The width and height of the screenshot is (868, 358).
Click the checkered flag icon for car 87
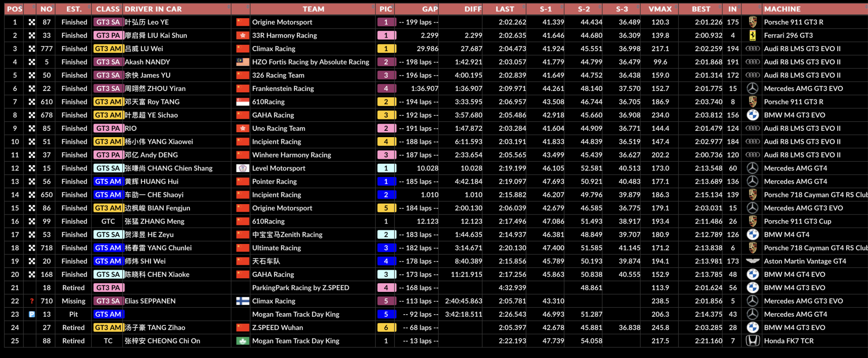pos(32,22)
